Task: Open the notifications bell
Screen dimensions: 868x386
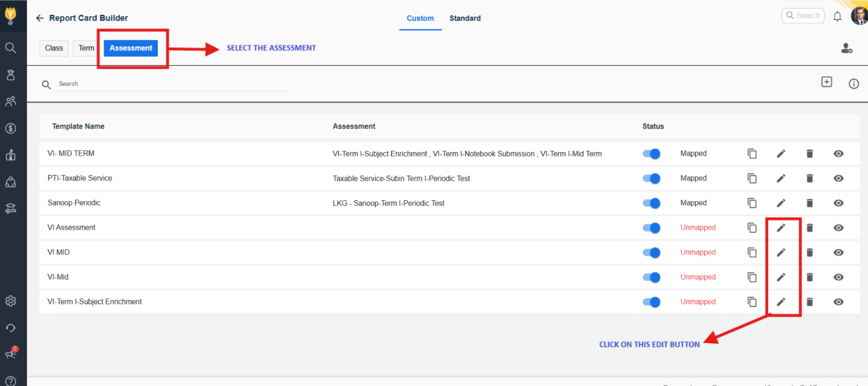Action: [x=837, y=17]
